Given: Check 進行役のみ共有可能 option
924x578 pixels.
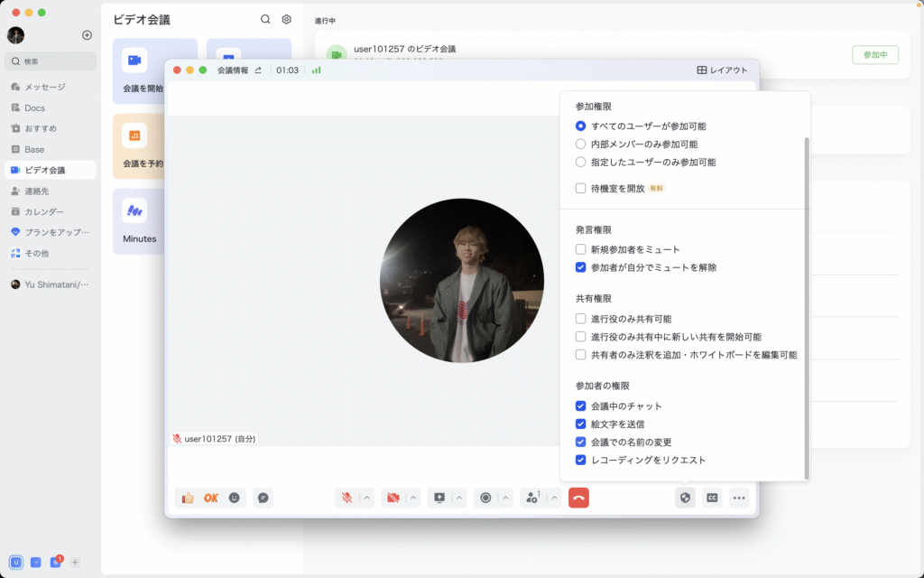Looking at the screenshot, I should tap(581, 319).
